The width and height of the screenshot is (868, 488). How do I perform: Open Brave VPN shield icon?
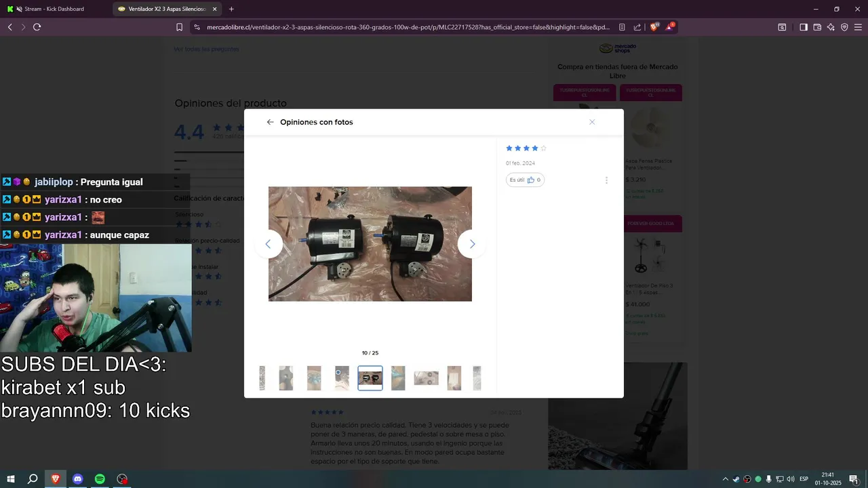(x=844, y=27)
